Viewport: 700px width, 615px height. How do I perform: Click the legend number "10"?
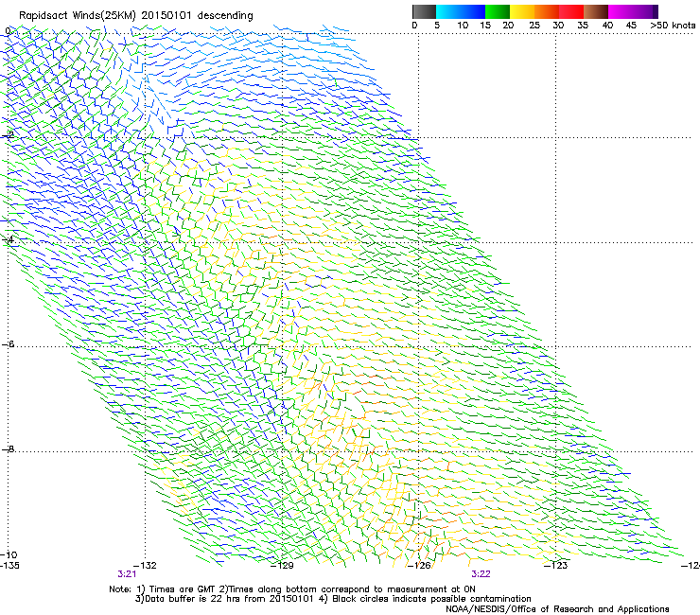463,26
